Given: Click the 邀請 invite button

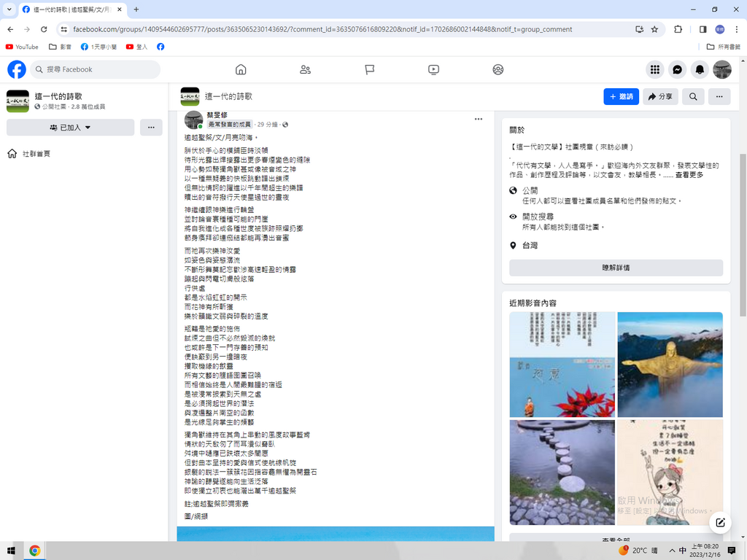Looking at the screenshot, I should (621, 96).
